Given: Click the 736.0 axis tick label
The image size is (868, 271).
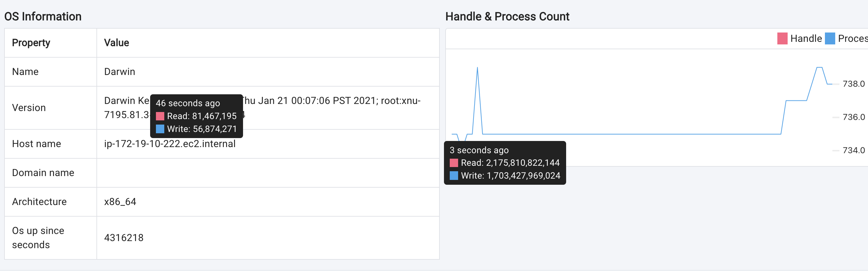Looking at the screenshot, I should pos(854,117).
